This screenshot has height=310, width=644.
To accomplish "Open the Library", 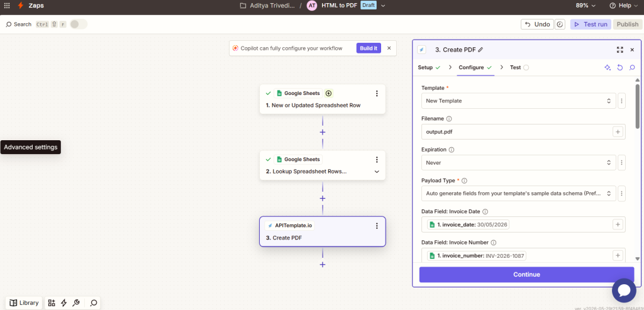I will 24,303.
